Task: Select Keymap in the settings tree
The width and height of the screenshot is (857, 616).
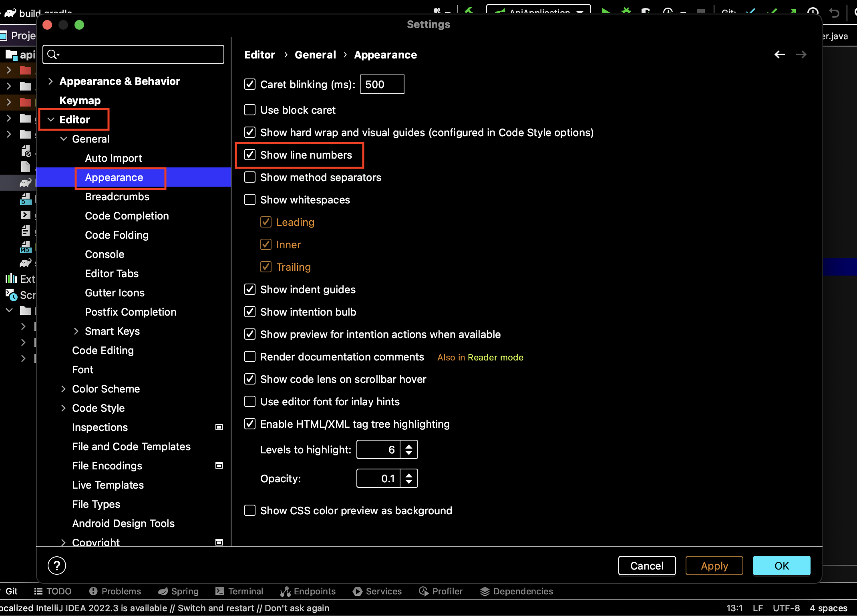Action: click(80, 101)
